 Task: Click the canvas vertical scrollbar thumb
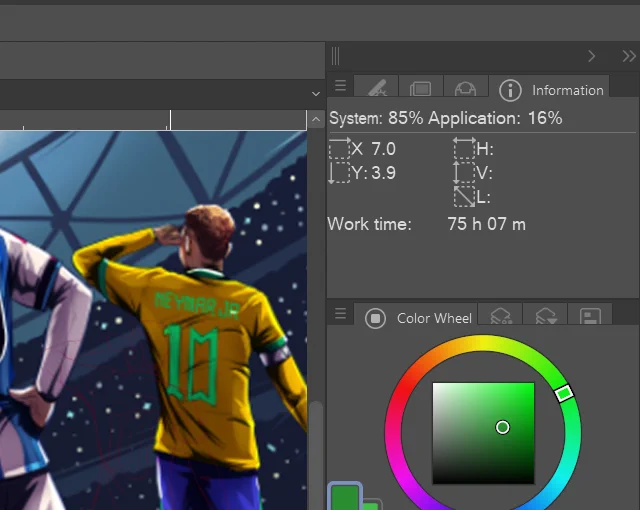(316, 455)
